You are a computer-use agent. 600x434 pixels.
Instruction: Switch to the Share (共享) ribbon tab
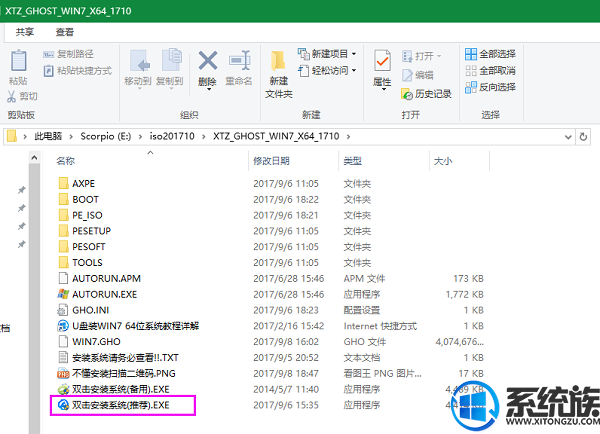(x=25, y=32)
